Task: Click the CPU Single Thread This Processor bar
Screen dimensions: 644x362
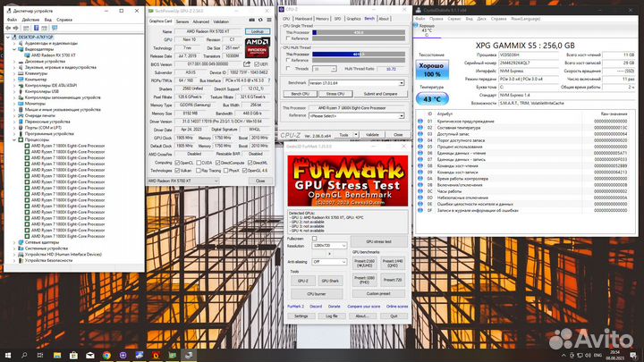Action: click(x=359, y=32)
